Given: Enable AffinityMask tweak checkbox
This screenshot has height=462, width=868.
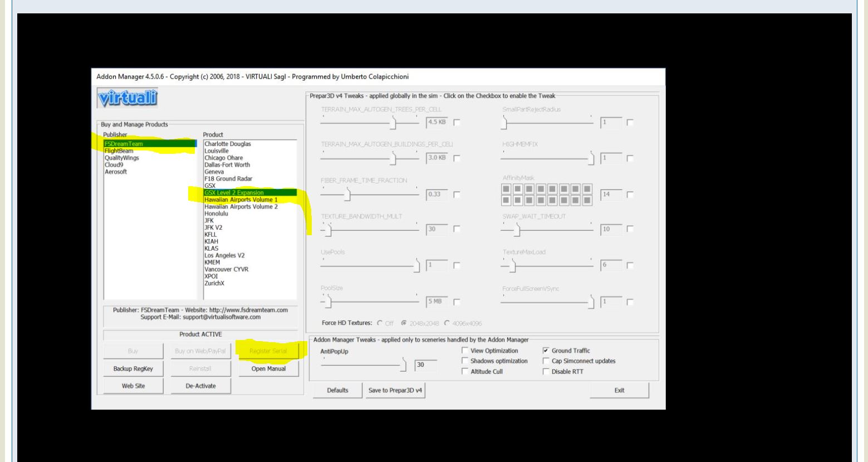Looking at the screenshot, I should click(630, 194).
